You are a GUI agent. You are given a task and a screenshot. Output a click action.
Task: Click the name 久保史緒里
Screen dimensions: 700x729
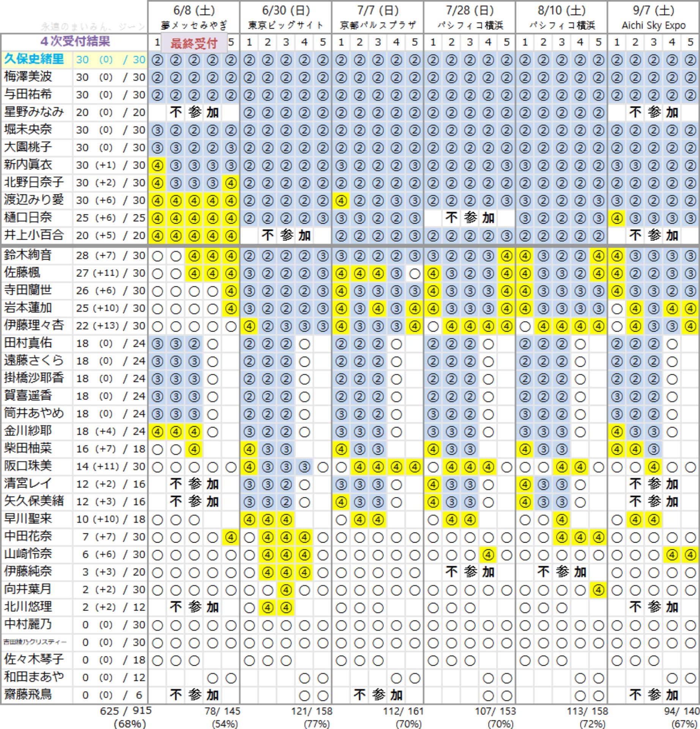point(34,59)
